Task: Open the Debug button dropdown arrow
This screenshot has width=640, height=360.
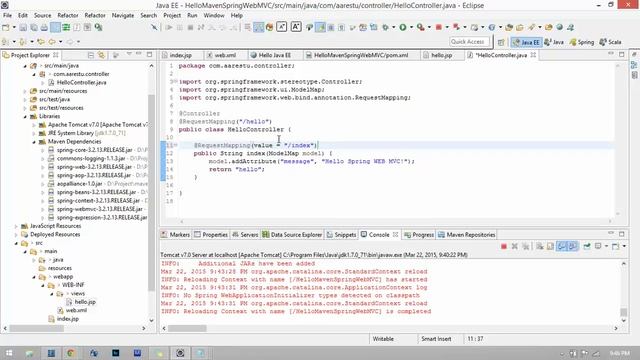Action: coord(393,27)
